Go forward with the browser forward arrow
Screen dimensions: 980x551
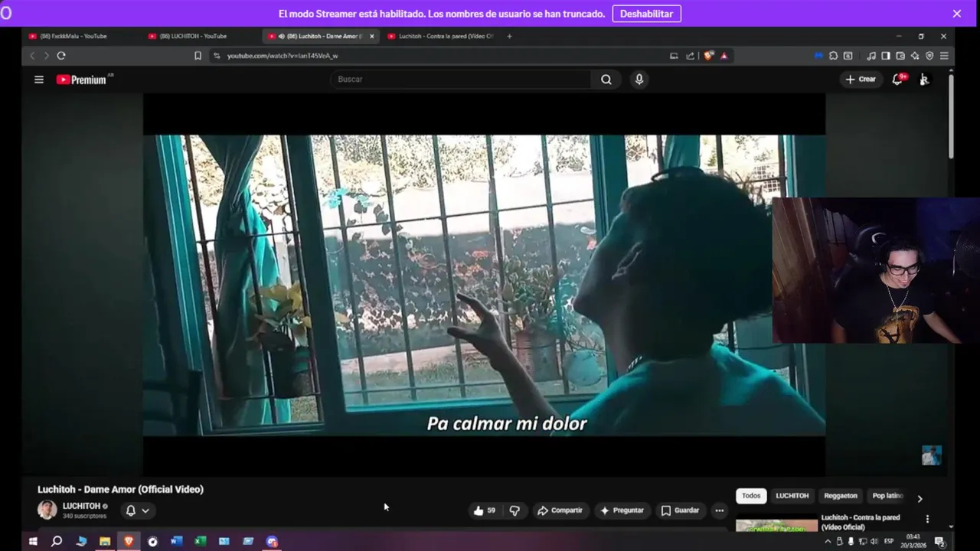click(46, 56)
